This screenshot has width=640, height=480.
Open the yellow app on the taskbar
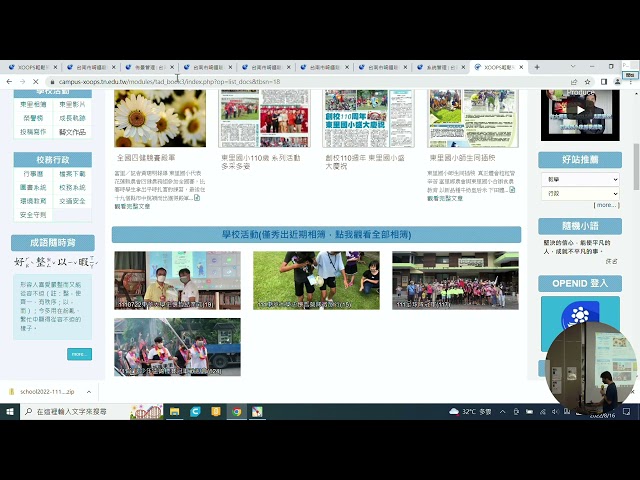216,411
